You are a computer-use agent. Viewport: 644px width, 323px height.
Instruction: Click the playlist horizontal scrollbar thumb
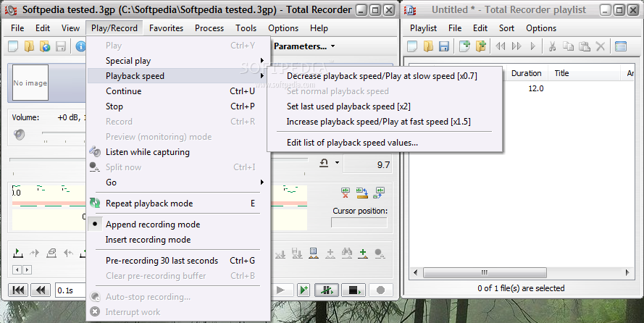click(x=485, y=272)
